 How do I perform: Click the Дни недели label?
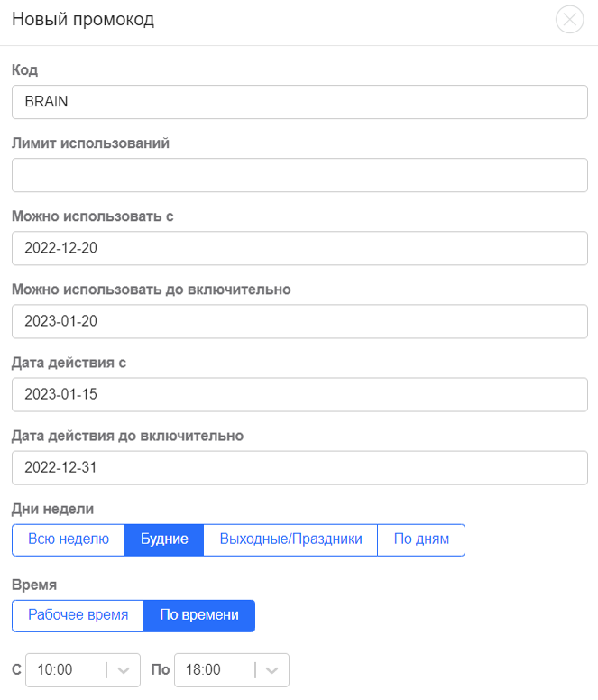(x=52, y=509)
